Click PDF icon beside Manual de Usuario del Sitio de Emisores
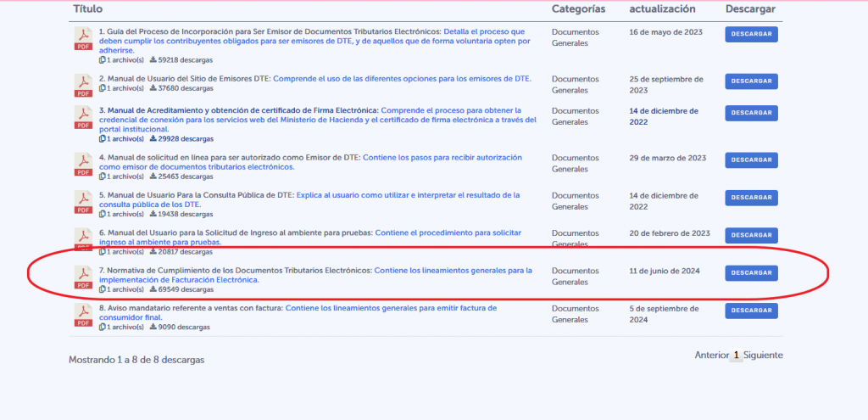Viewport: 868px width, 420px height. 84,85
